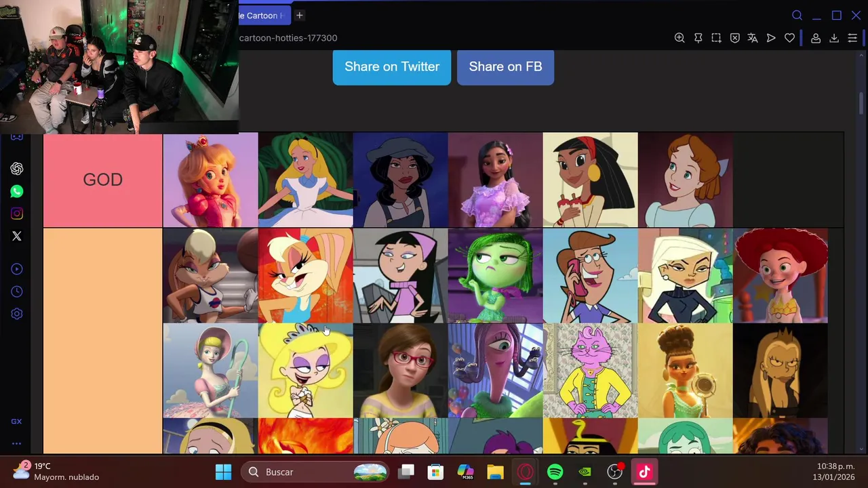Open the downloads icon in toolbar
This screenshot has width=868, height=488.
(x=834, y=38)
